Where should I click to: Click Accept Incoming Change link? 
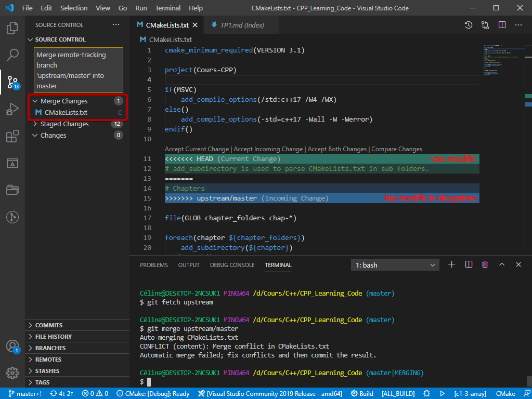[x=268, y=149]
